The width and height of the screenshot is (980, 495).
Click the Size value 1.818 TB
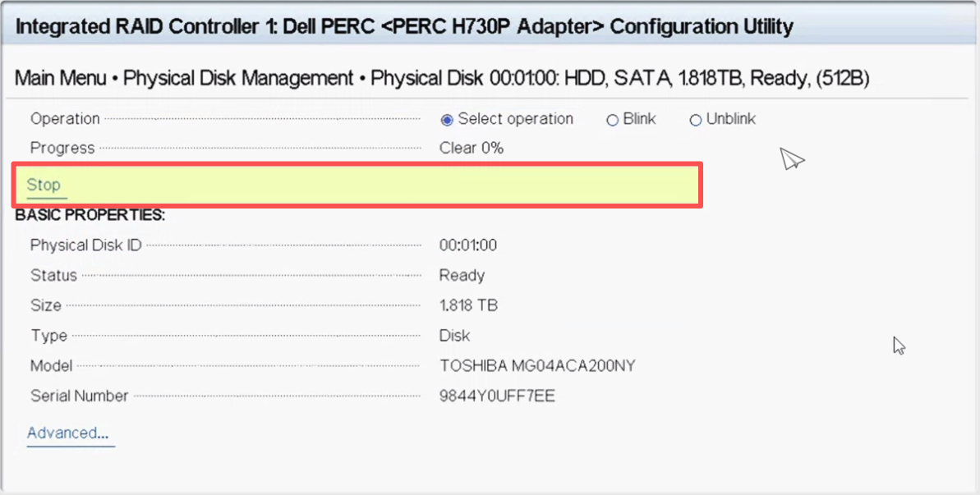(468, 305)
